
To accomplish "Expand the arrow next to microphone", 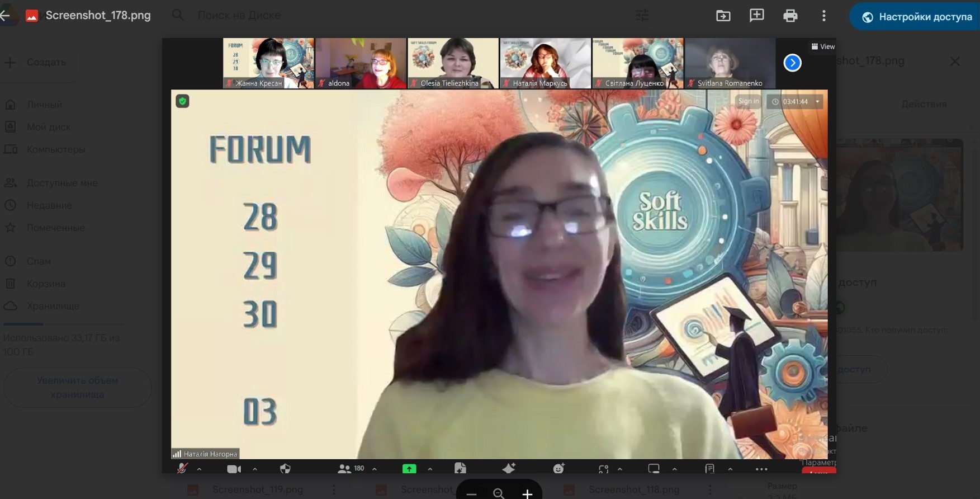I will 200,469.
